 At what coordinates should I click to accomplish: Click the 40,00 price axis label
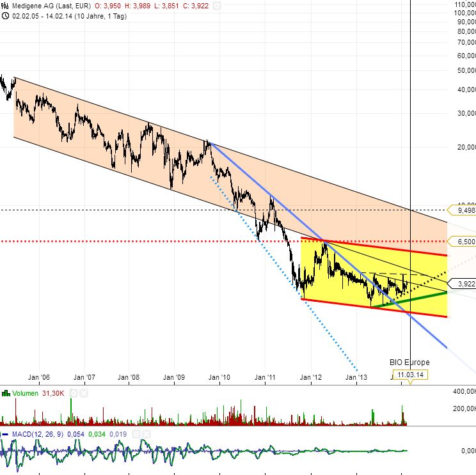pos(466,90)
